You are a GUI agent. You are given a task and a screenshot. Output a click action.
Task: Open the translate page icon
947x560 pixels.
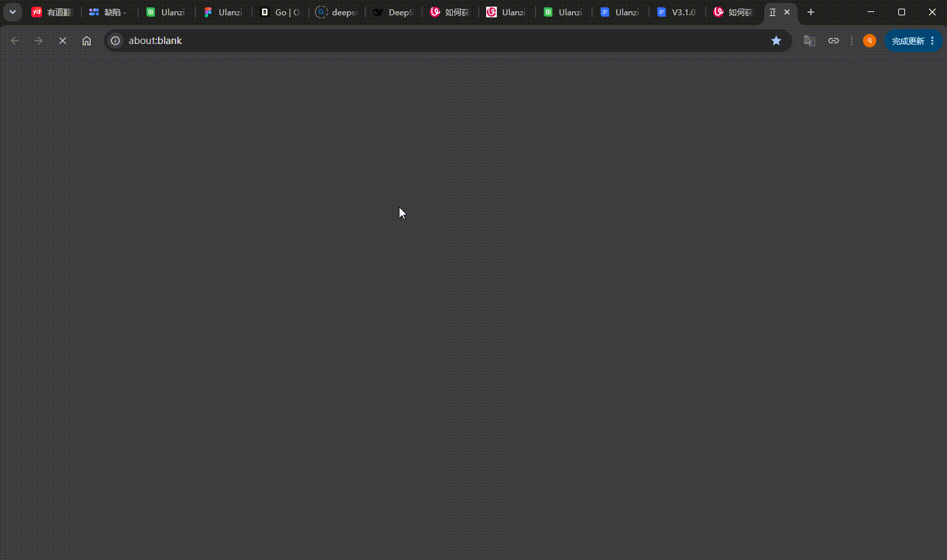(x=810, y=41)
